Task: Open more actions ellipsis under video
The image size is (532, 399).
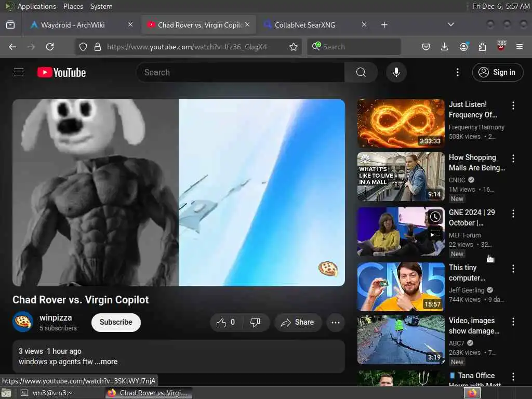Action: coord(336,322)
